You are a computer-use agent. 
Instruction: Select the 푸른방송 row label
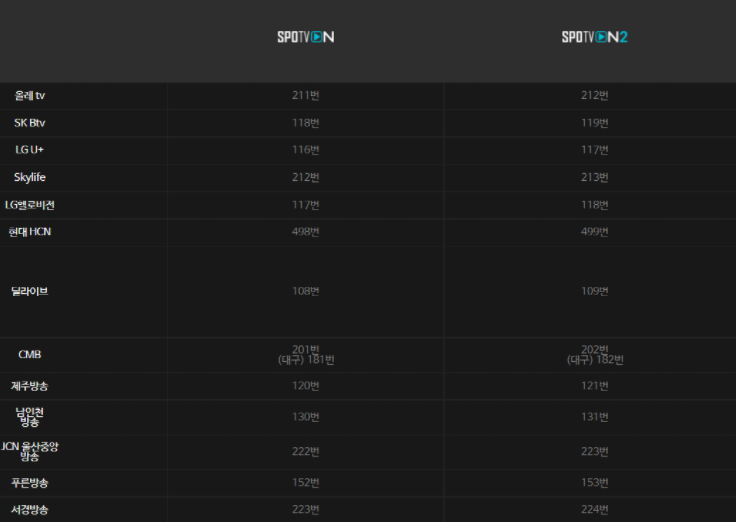tap(30, 483)
